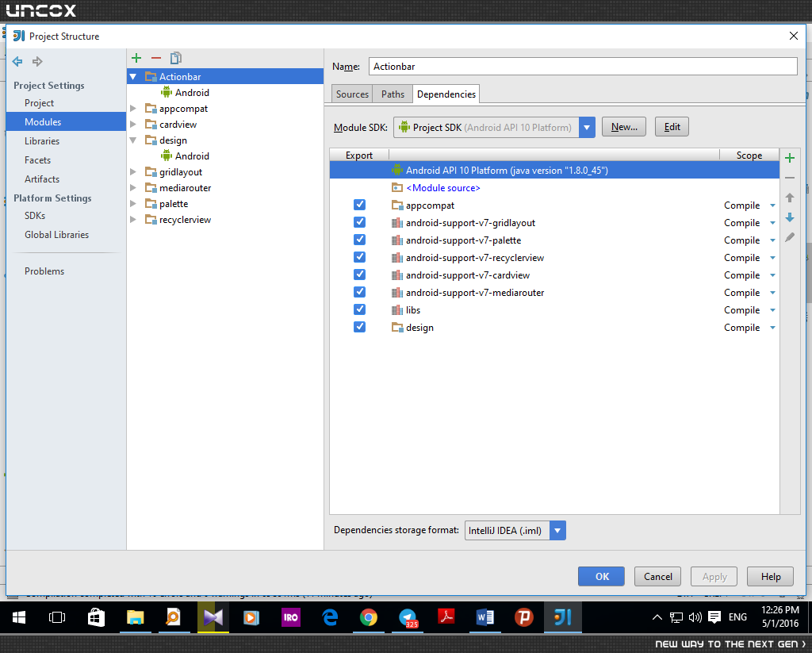Select the Module source entry

point(554,188)
